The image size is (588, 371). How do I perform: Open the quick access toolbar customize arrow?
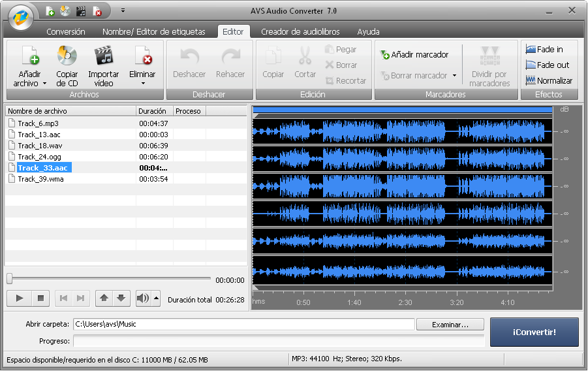[123, 10]
